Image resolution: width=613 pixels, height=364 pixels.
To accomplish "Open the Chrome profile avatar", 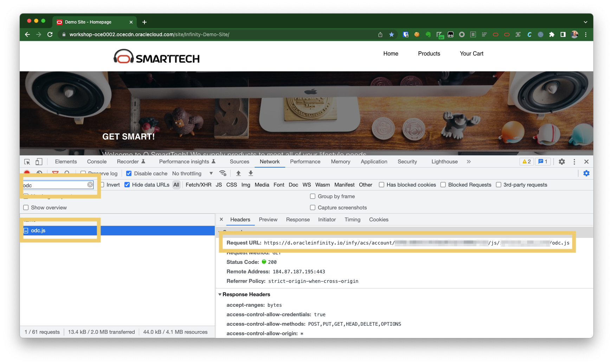I will tap(575, 34).
